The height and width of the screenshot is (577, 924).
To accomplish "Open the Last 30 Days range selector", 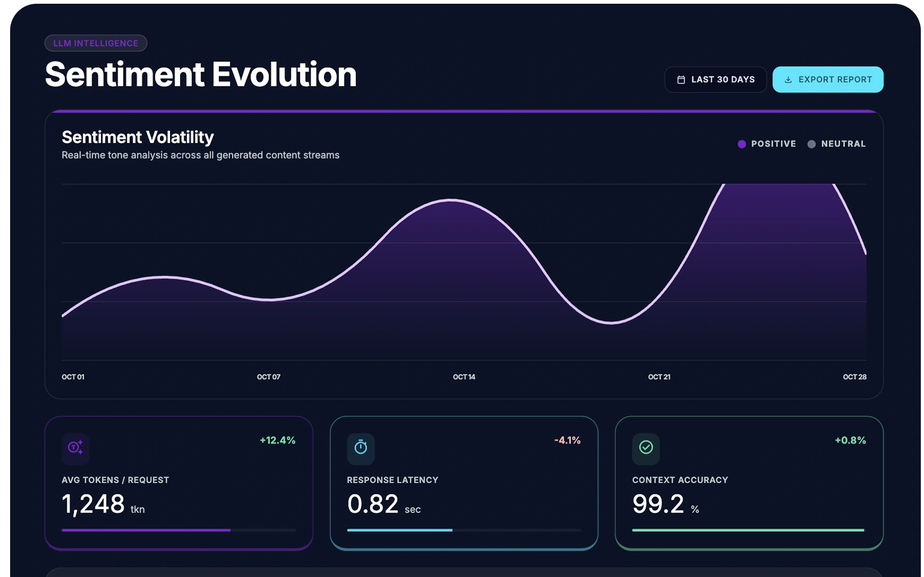I will [716, 79].
